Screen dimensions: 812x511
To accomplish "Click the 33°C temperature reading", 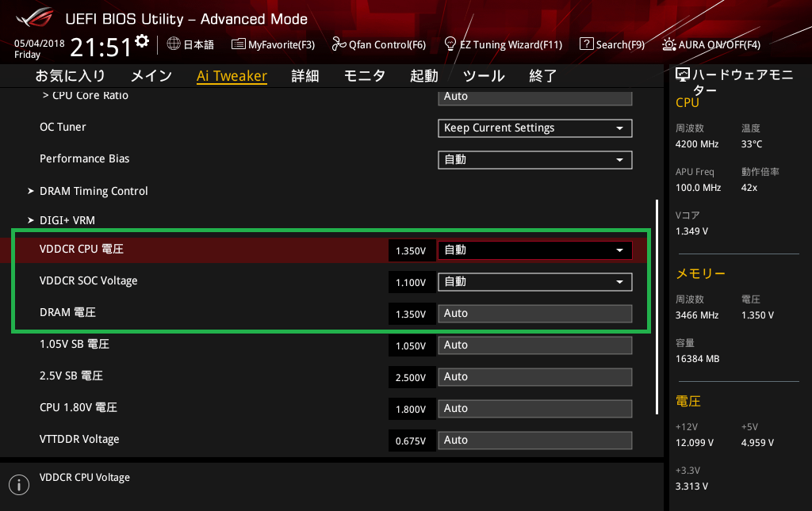I will [x=752, y=143].
